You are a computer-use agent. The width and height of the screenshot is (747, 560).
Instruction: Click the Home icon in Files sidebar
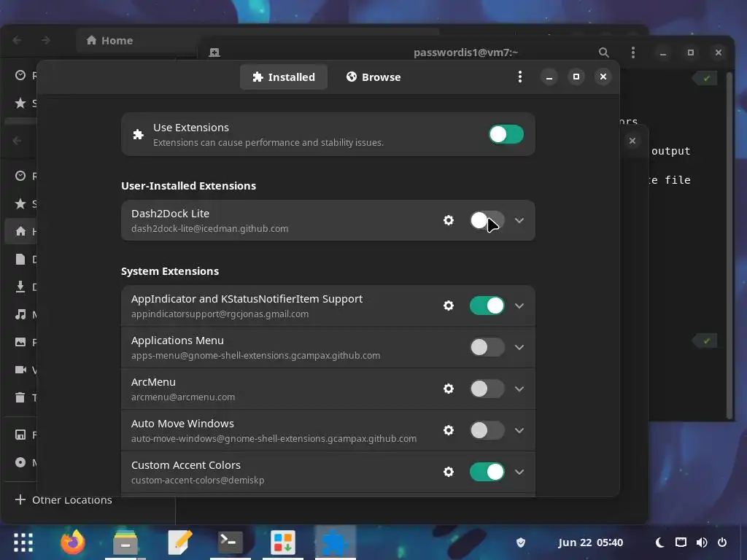coord(20,231)
